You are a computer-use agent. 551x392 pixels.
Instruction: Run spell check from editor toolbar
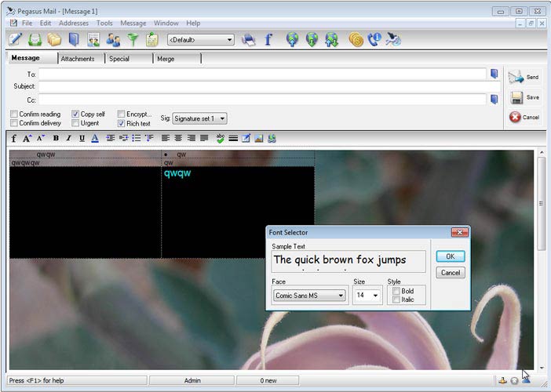[221, 139]
